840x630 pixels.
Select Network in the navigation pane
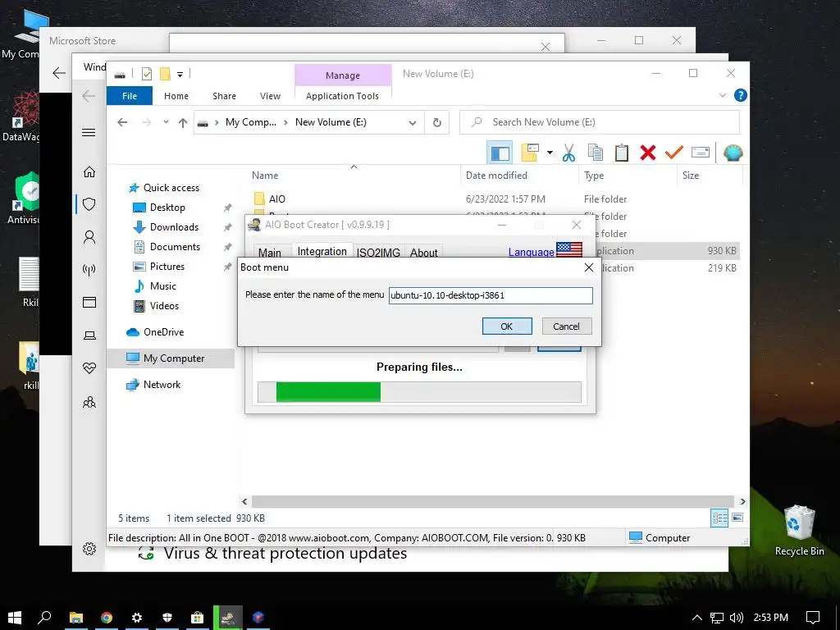click(x=162, y=385)
